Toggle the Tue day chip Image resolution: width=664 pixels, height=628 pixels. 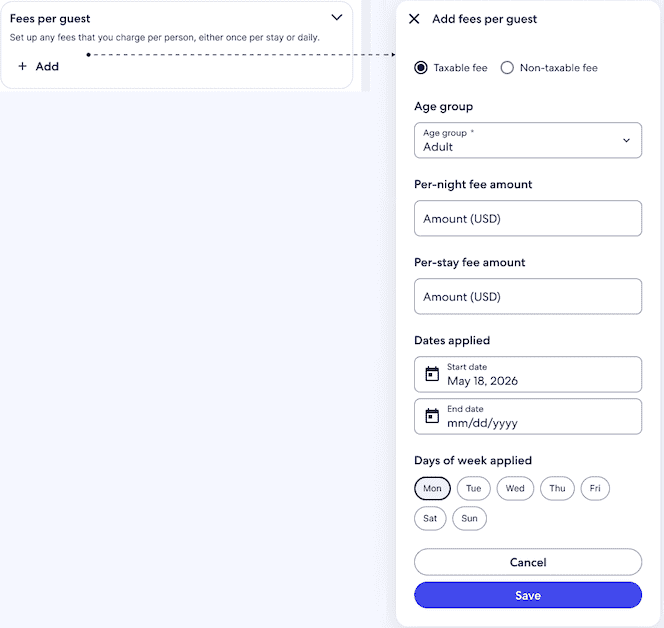pos(474,489)
